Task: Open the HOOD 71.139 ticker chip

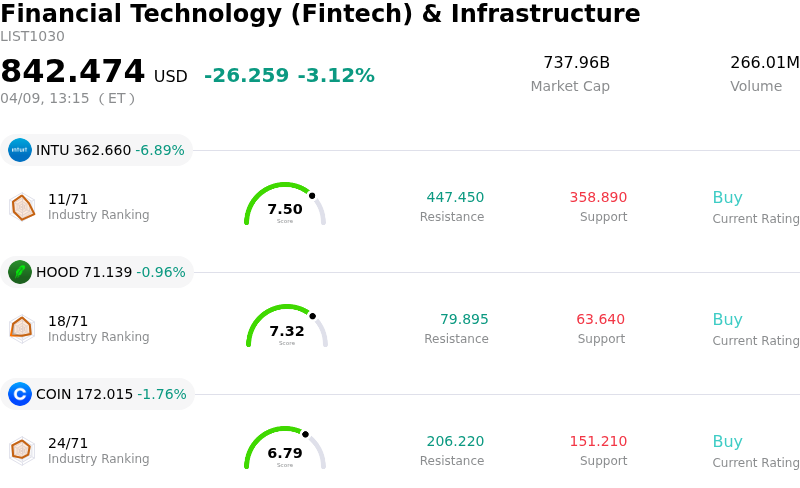Action: pyautogui.click(x=97, y=272)
